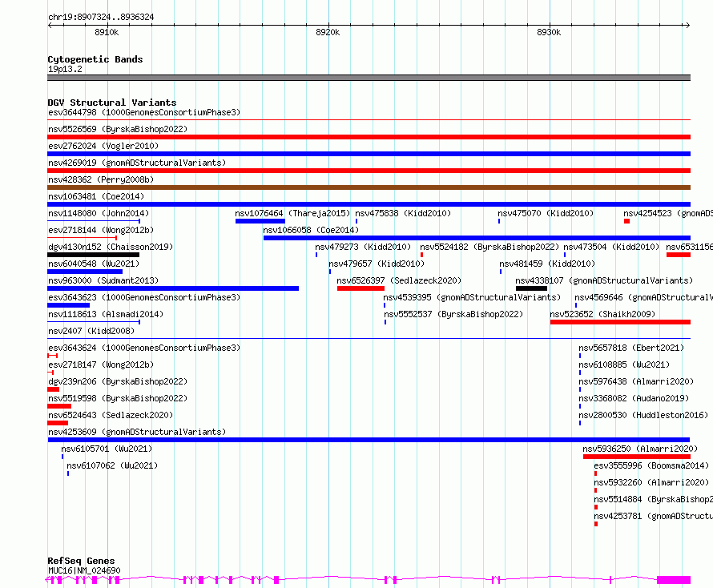
Task: Click the MUC16|NM_024690 gene label
Action: point(84,570)
